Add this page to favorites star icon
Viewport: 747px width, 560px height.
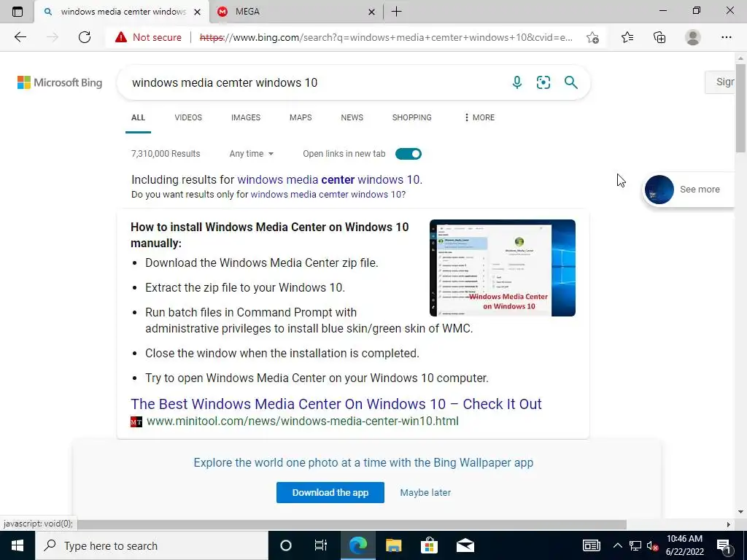592,37
